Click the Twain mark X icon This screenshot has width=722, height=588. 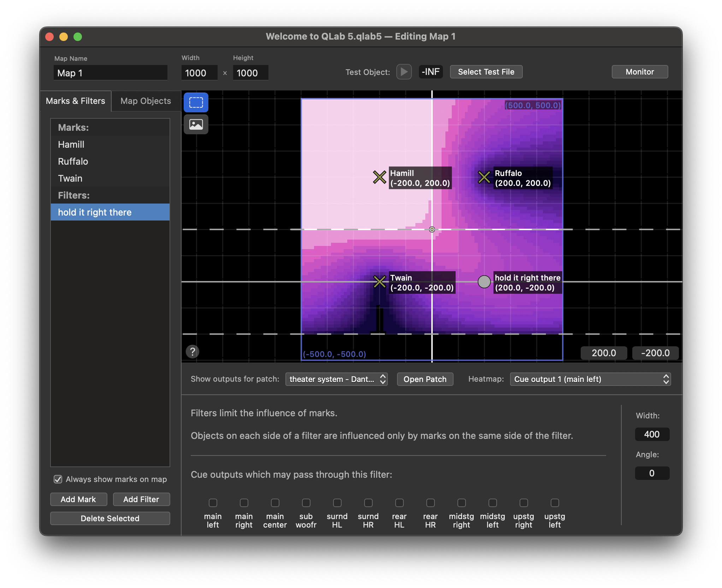click(x=380, y=282)
